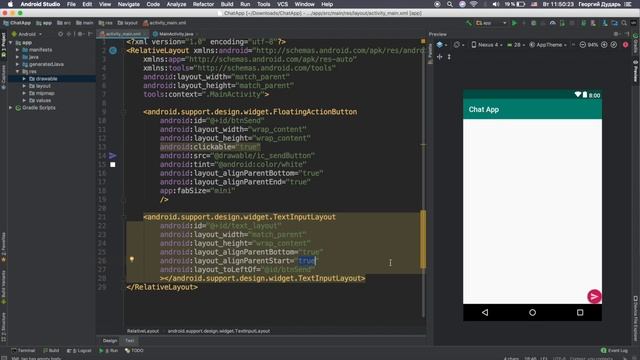Open the Build tool window button
Screen dimensions: 640x360
coord(51,351)
